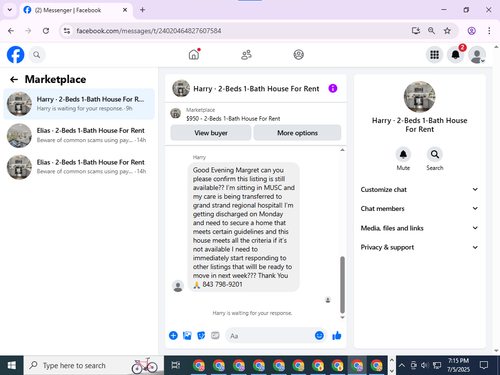The height and width of the screenshot is (375, 500).
Task: Click the Facebook search magnifier icon
Action: (37, 55)
